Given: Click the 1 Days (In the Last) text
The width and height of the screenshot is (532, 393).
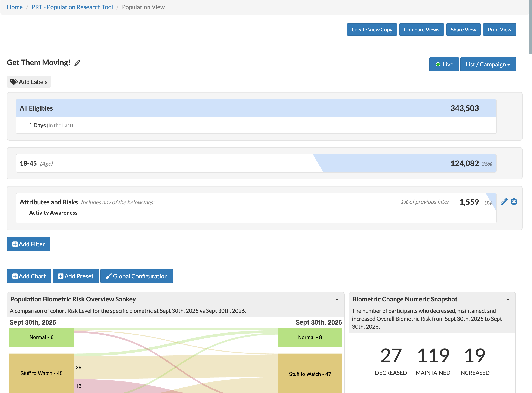Looking at the screenshot, I should [51, 125].
